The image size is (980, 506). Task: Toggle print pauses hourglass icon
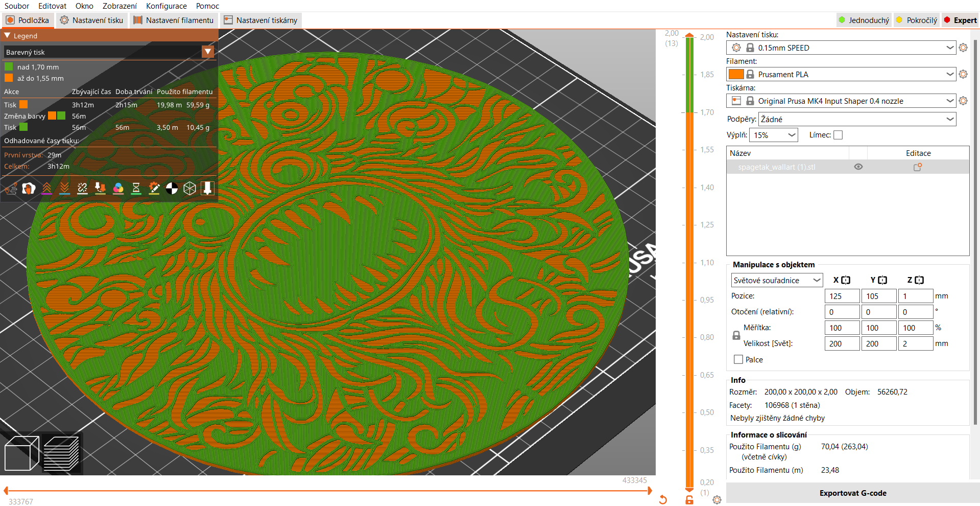coord(136,189)
